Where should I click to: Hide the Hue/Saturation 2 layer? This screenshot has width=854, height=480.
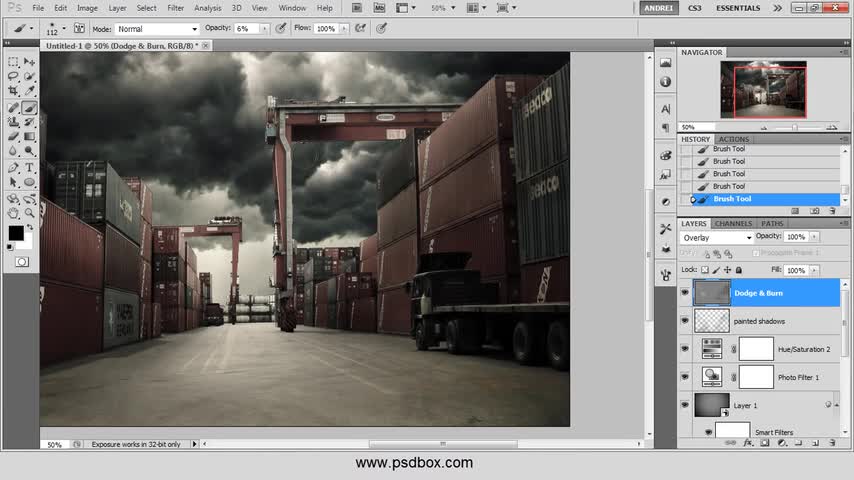[x=685, y=349]
